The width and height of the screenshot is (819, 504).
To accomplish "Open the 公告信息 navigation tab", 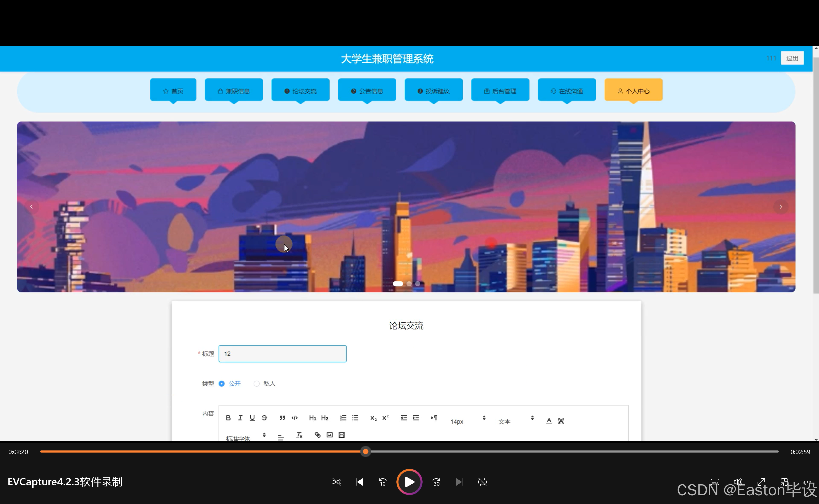I will (x=367, y=91).
